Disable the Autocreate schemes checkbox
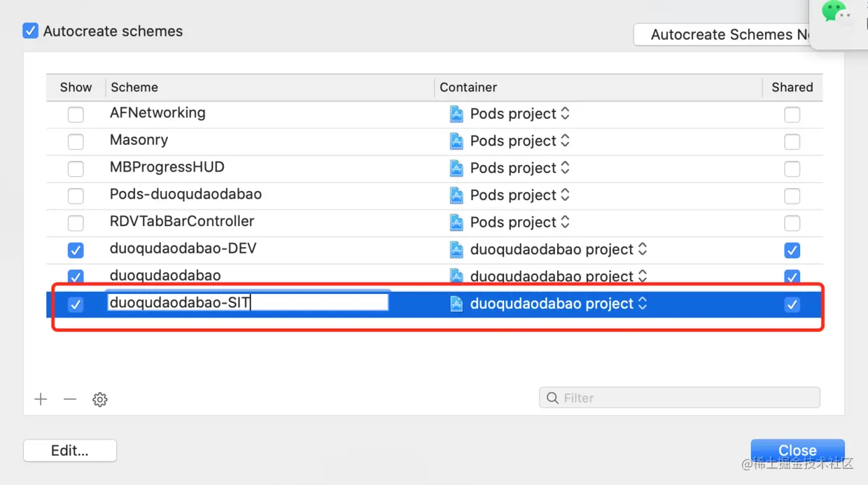Image resolution: width=868 pixels, height=485 pixels. (x=30, y=31)
